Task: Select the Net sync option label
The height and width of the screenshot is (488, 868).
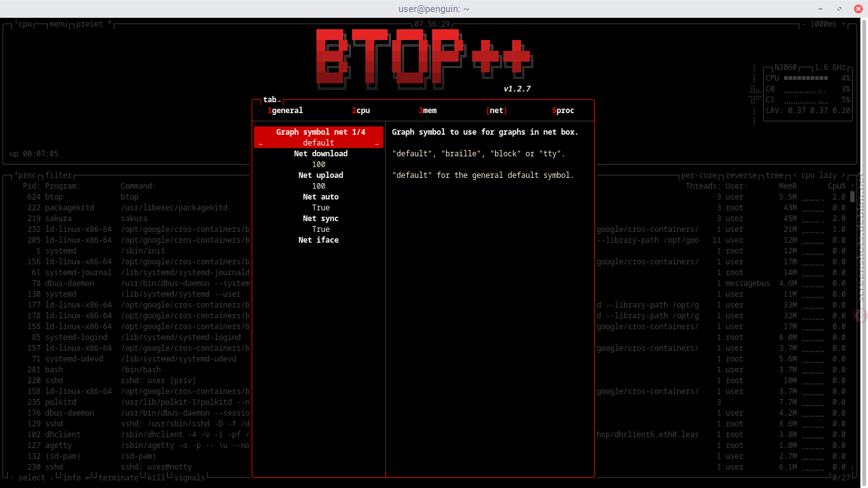Action: point(321,219)
